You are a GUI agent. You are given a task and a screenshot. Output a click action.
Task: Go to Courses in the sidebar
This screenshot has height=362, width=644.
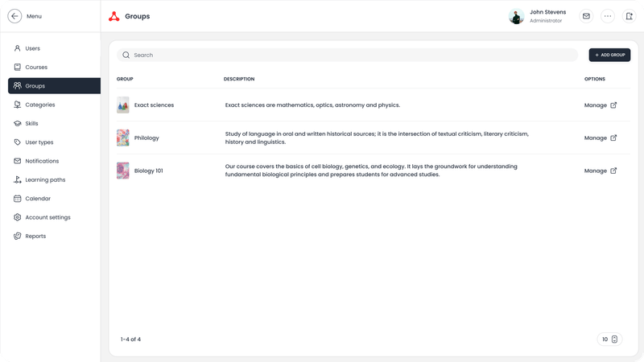(x=35, y=68)
